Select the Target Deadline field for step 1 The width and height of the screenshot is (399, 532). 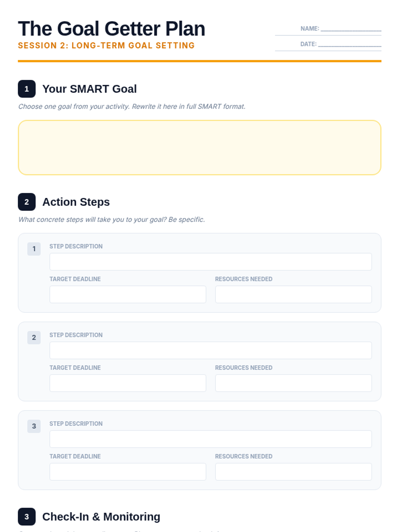pos(128,294)
